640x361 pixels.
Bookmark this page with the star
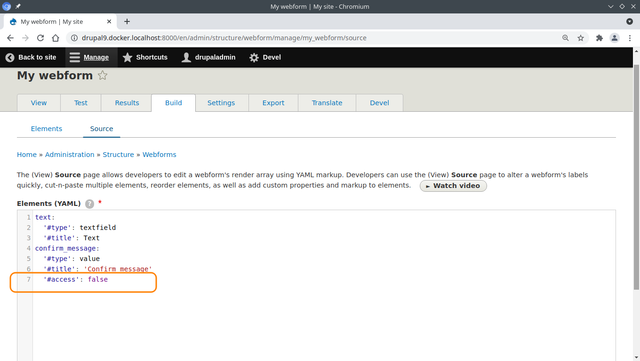tap(580, 38)
